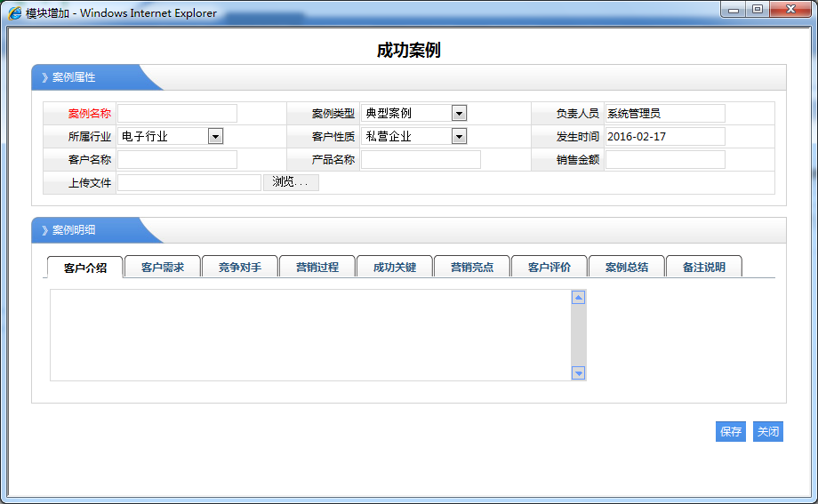The width and height of the screenshot is (818, 504).
Task: Show the 营销亮点 tab
Action: click(472, 267)
